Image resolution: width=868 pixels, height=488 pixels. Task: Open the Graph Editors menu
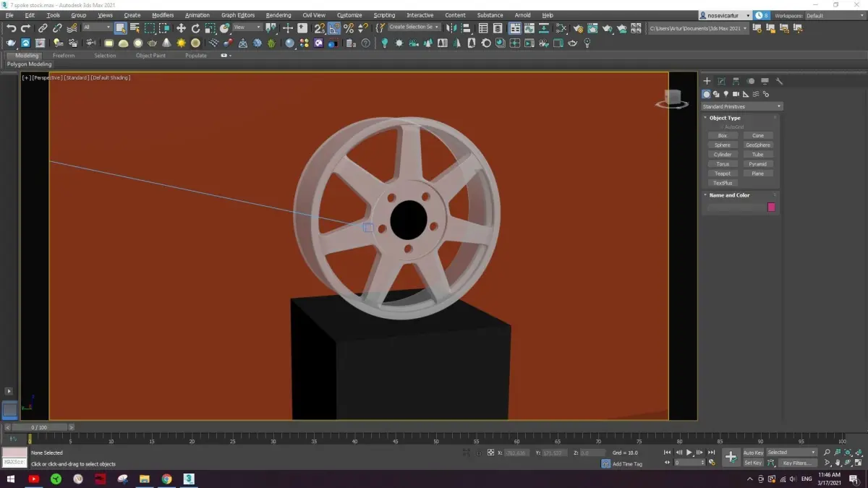click(238, 15)
